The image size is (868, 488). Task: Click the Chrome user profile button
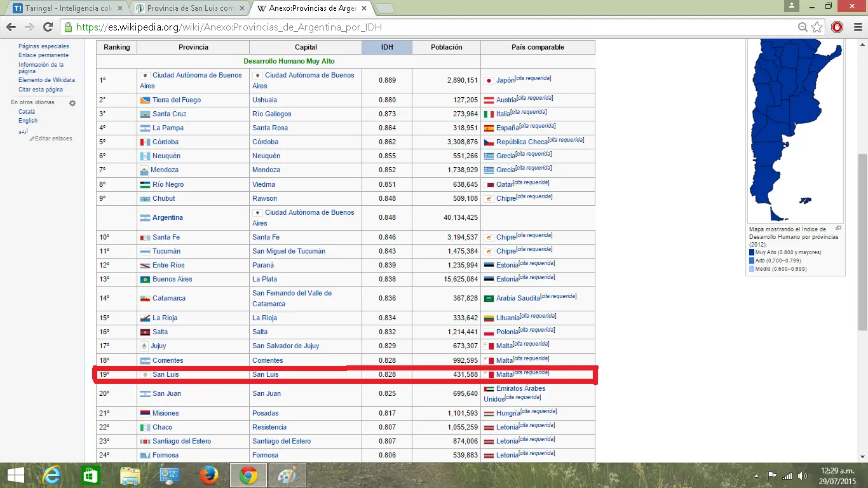(791, 6)
